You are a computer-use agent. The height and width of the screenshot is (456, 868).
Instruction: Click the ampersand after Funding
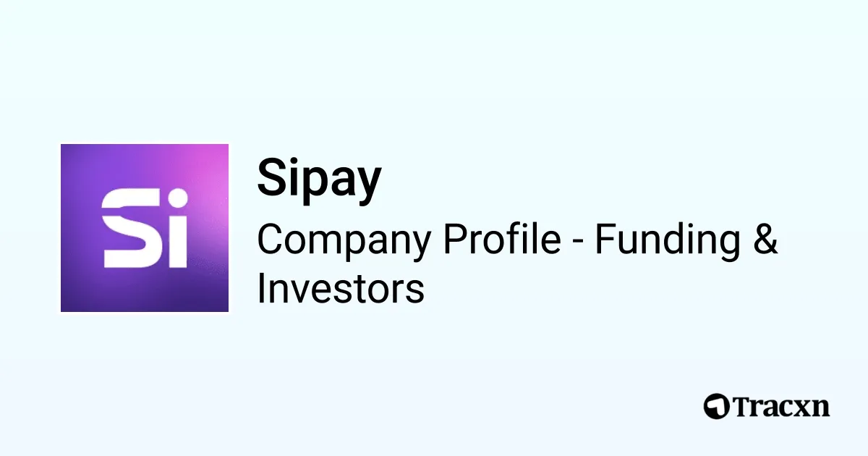point(764,240)
